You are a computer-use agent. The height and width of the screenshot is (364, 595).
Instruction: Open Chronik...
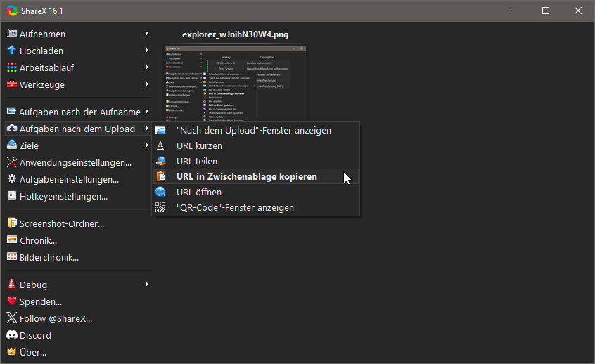point(78,240)
